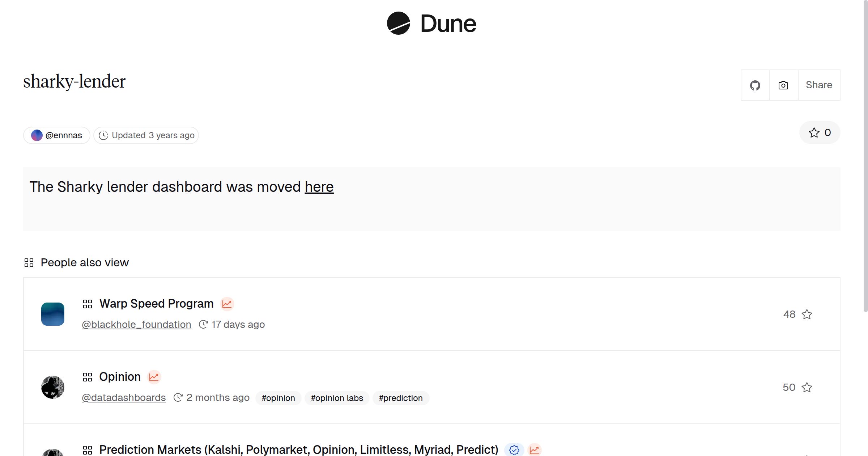Click the Warp Speed Program trending icon

(227, 304)
